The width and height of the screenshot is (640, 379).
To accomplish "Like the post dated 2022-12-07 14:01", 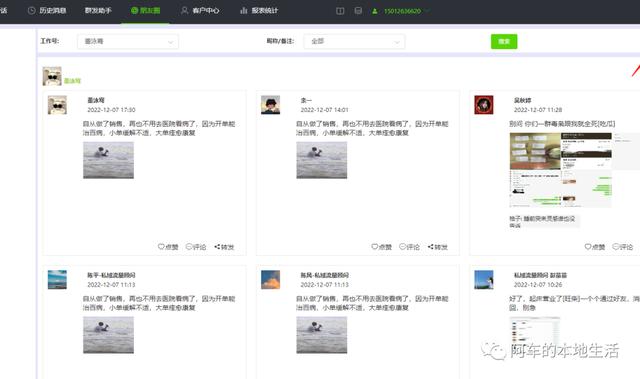I will pos(382,247).
